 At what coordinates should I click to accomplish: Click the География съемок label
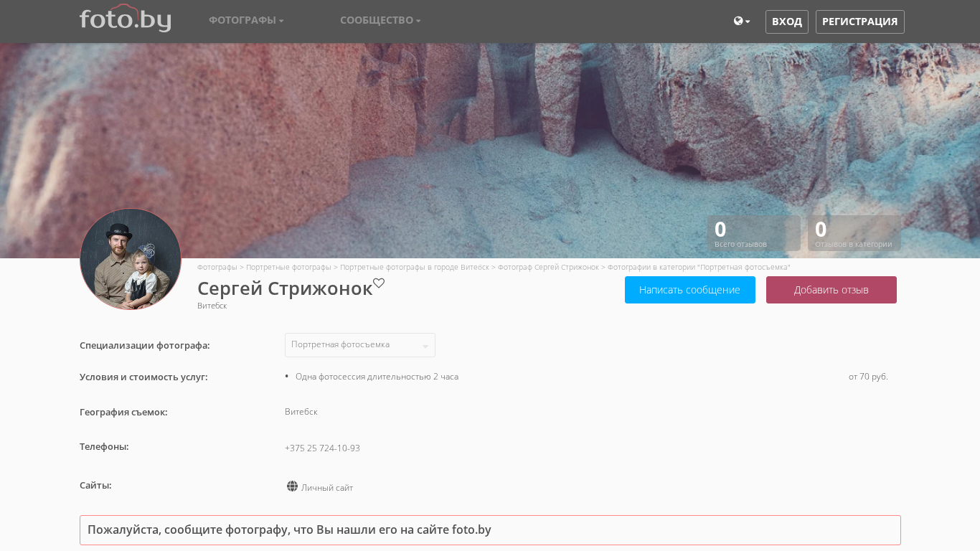tap(123, 412)
